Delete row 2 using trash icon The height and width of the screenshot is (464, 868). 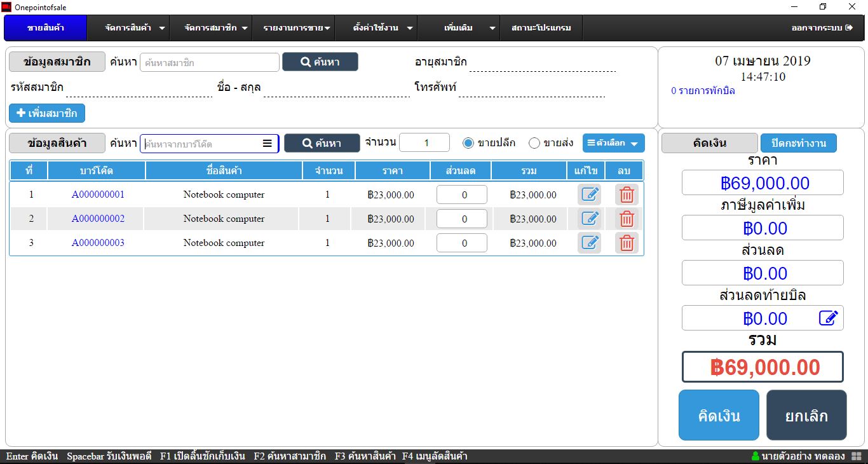627,219
